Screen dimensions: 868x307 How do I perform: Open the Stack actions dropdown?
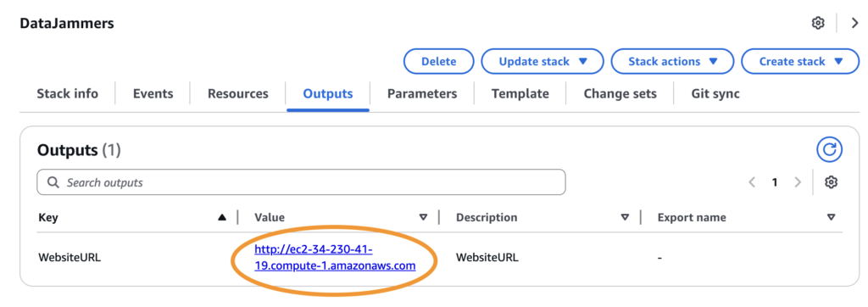click(x=672, y=62)
